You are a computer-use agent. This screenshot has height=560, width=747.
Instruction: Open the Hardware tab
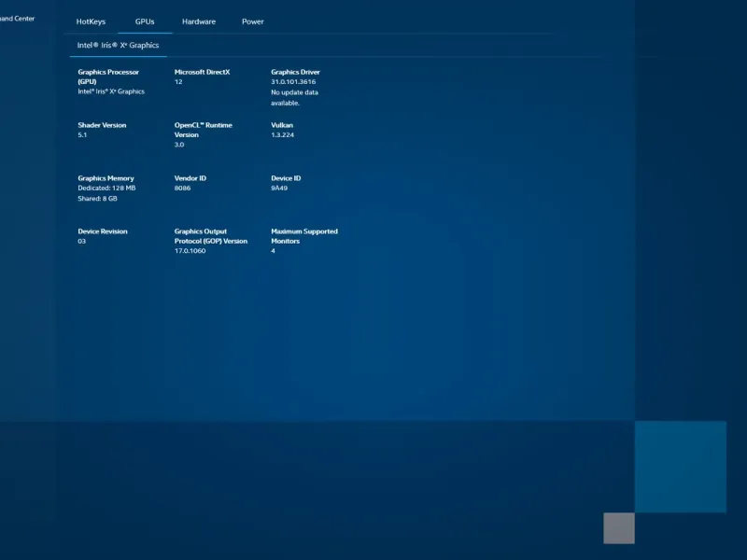pyautogui.click(x=199, y=21)
